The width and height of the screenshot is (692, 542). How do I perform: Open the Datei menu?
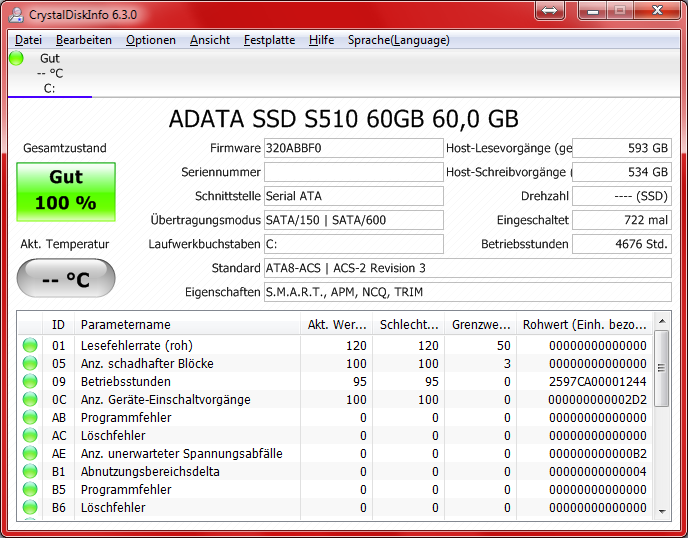(28, 40)
